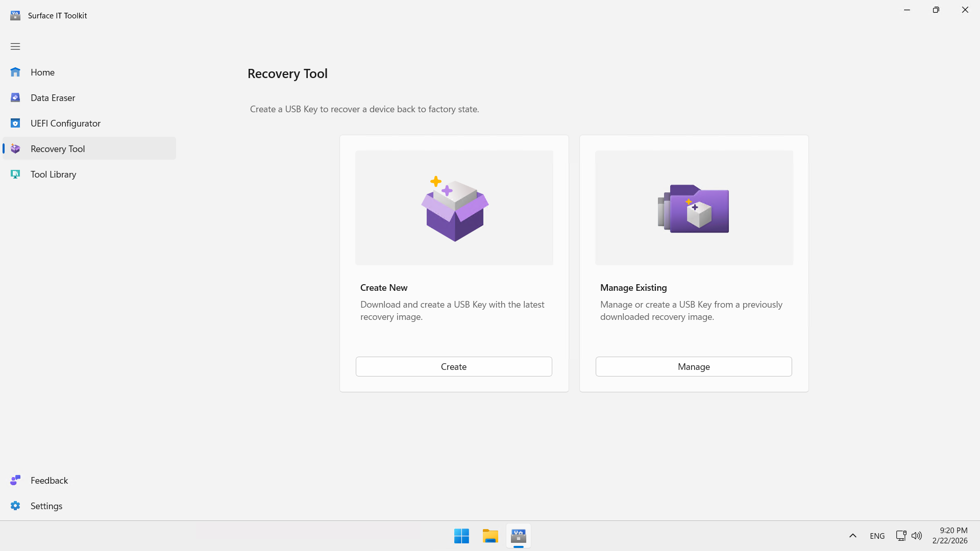The height and width of the screenshot is (551, 980).
Task: Click the Home icon in sidebar
Action: 15,72
